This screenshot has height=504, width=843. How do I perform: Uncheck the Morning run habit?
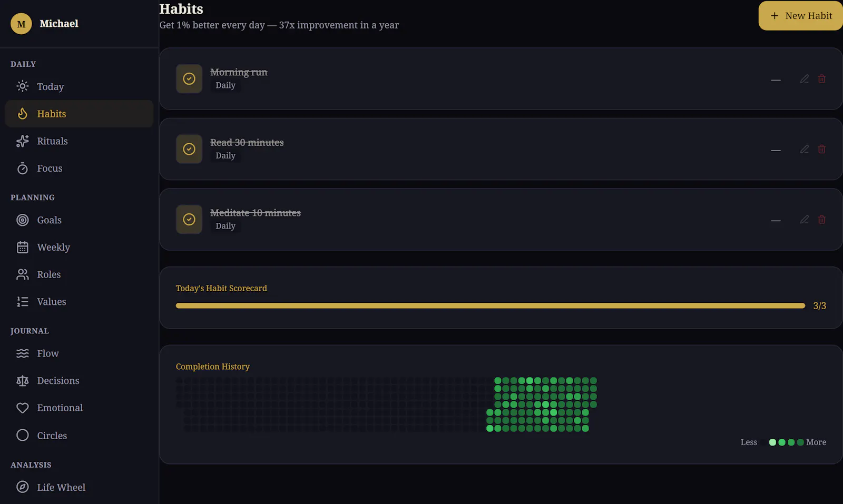tap(189, 79)
